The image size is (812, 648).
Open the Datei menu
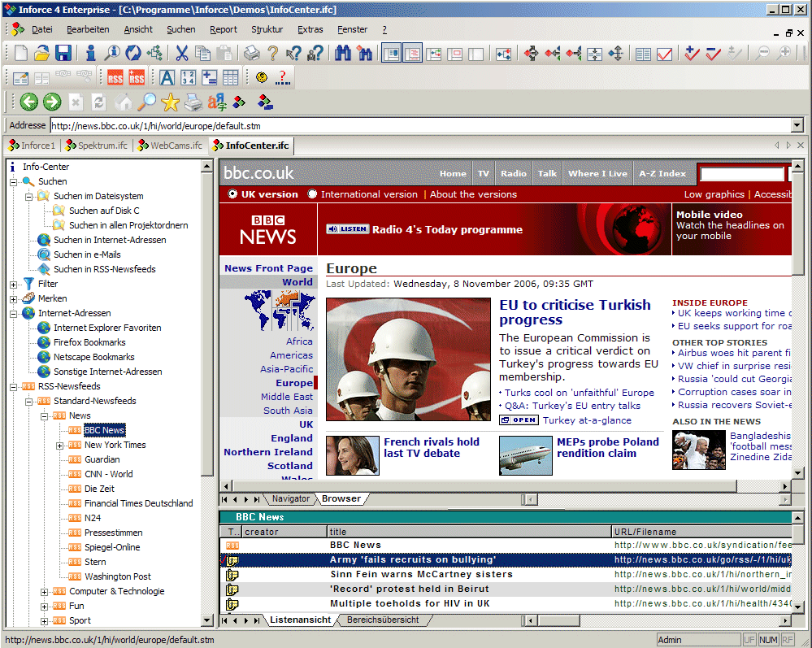pos(42,29)
